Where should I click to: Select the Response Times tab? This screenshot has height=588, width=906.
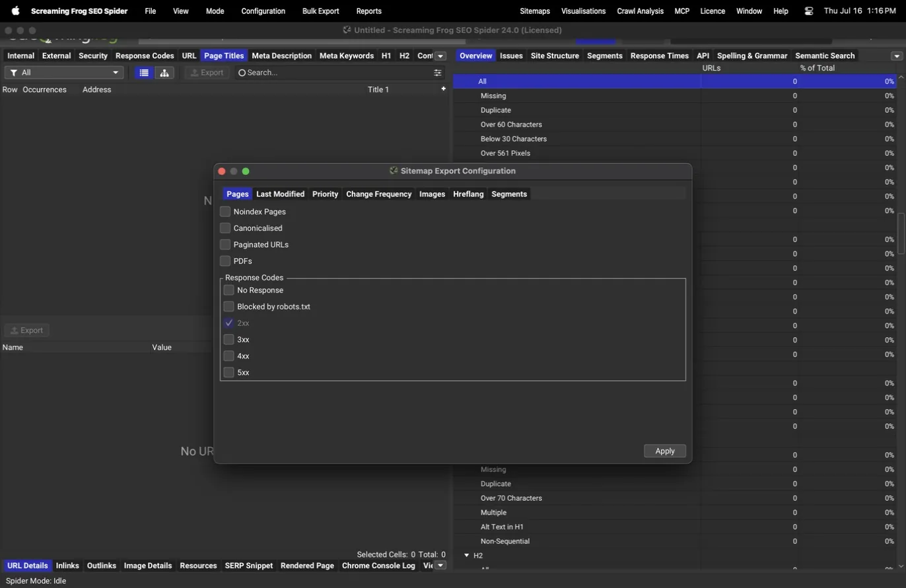[x=659, y=56]
